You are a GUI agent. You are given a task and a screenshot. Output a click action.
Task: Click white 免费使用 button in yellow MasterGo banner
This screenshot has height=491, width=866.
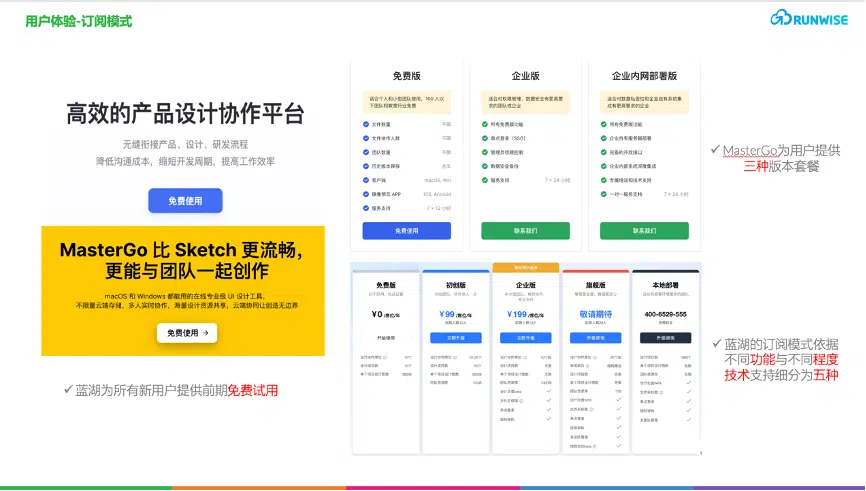[187, 333]
